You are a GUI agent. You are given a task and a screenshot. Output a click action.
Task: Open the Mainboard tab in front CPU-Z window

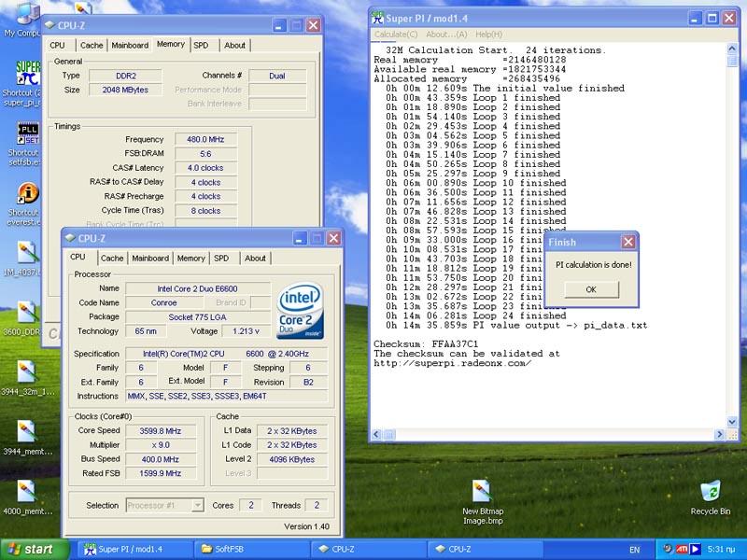[x=150, y=259]
